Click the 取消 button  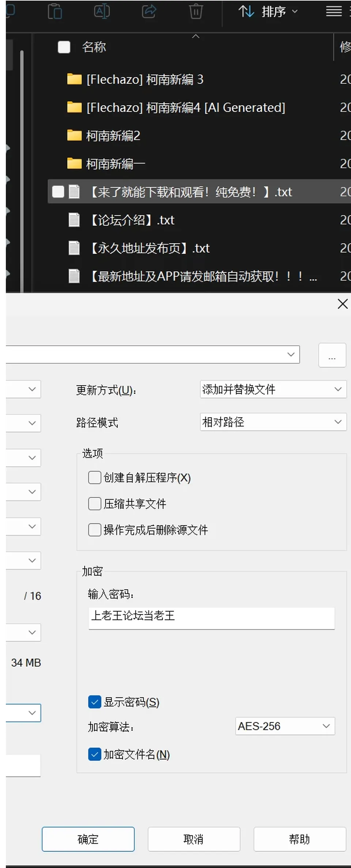[x=194, y=839]
